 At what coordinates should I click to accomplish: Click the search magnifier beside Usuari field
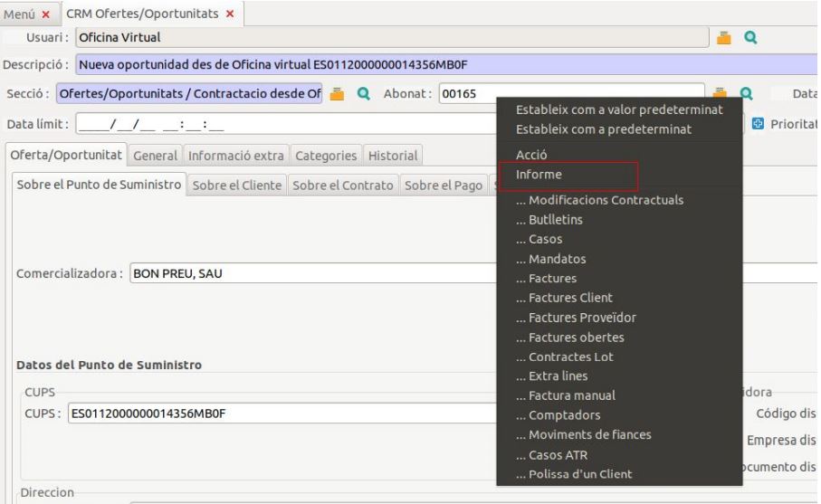pyautogui.click(x=749, y=37)
